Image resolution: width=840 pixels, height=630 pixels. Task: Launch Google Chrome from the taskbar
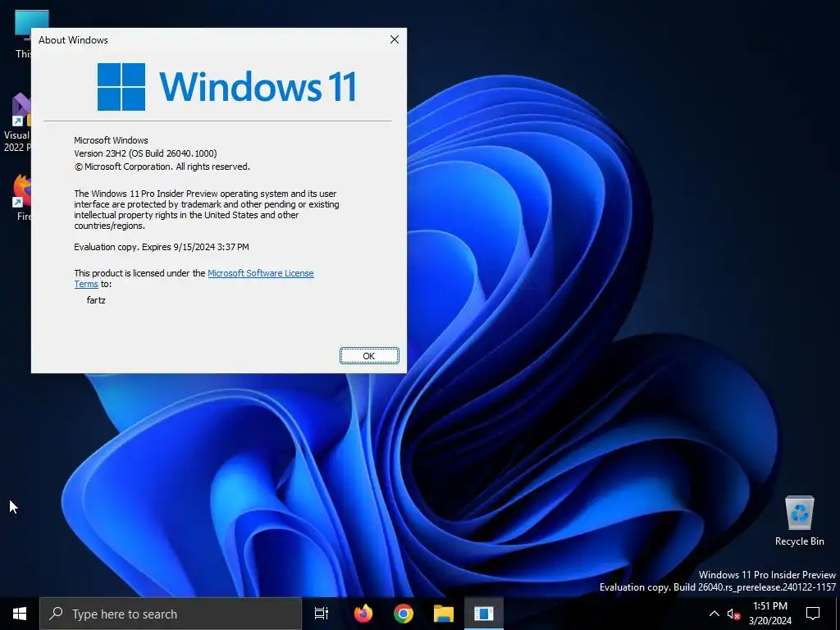pyautogui.click(x=404, y=614)
